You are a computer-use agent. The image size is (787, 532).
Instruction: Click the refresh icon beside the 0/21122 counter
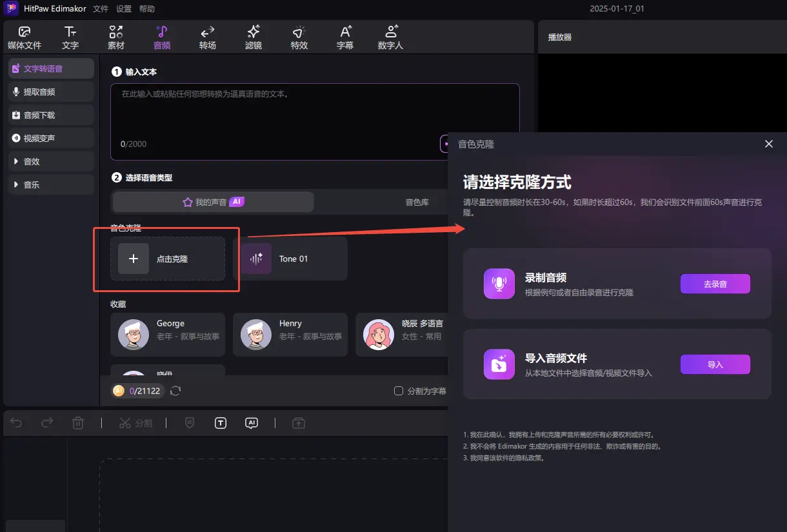click(175, 391)
